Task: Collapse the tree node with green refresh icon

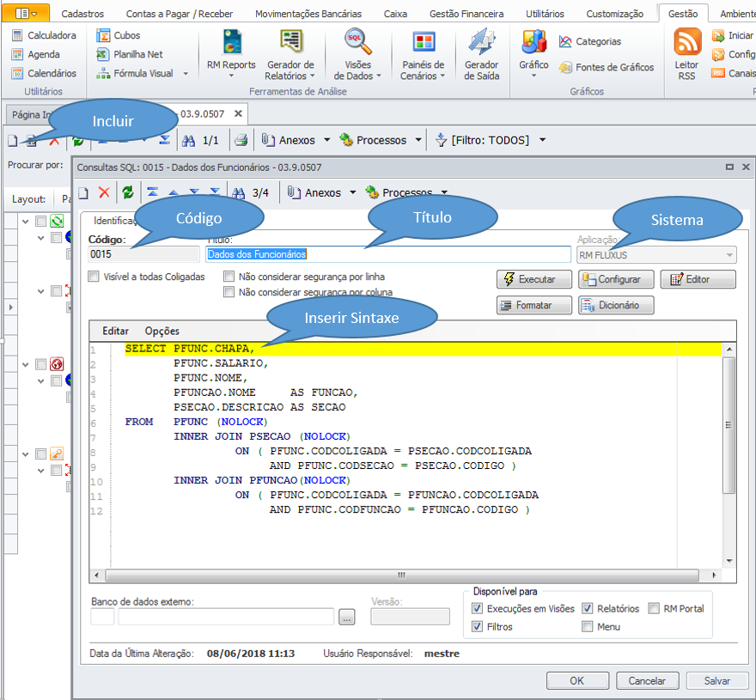Action: coord(26,222)
